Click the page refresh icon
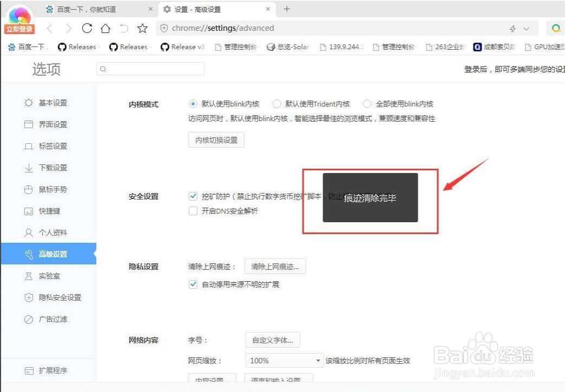 tap(87, 28)
